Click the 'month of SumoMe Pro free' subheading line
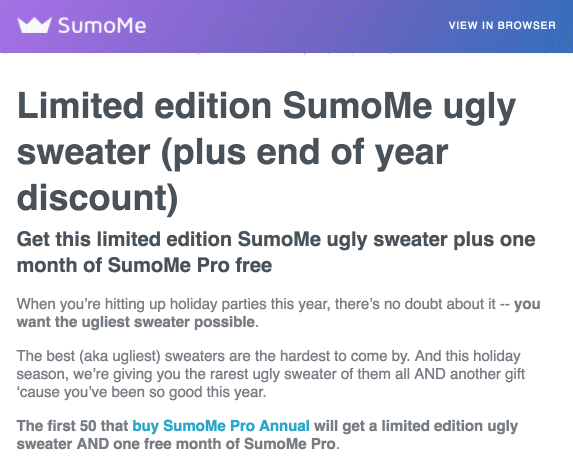The width and height of the screenshot is (573, 474). 144,265
